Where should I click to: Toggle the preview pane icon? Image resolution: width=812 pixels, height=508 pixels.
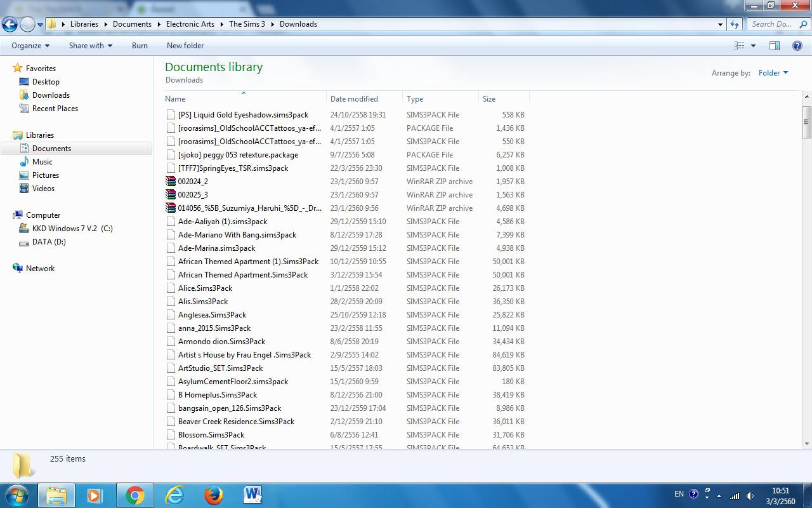pyautogui.click(x=775, y=46)
